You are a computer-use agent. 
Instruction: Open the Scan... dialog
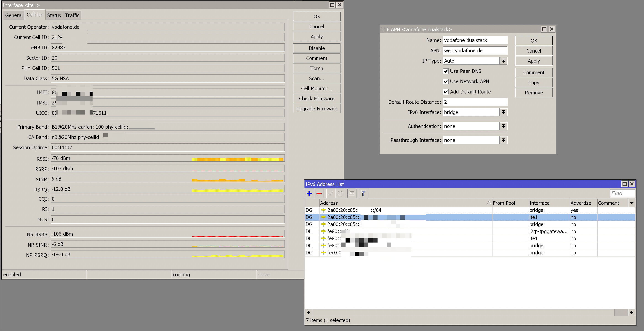pos(317,78)
